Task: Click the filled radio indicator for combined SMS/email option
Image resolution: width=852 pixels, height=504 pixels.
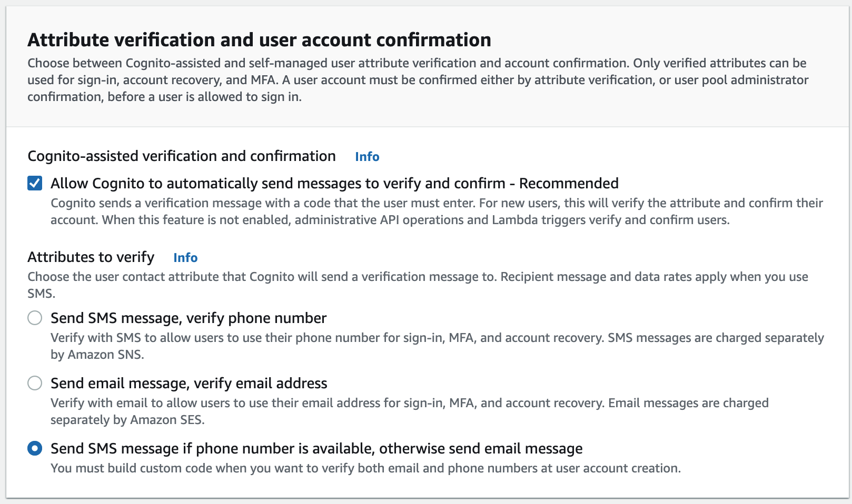Action: point(34,448)
